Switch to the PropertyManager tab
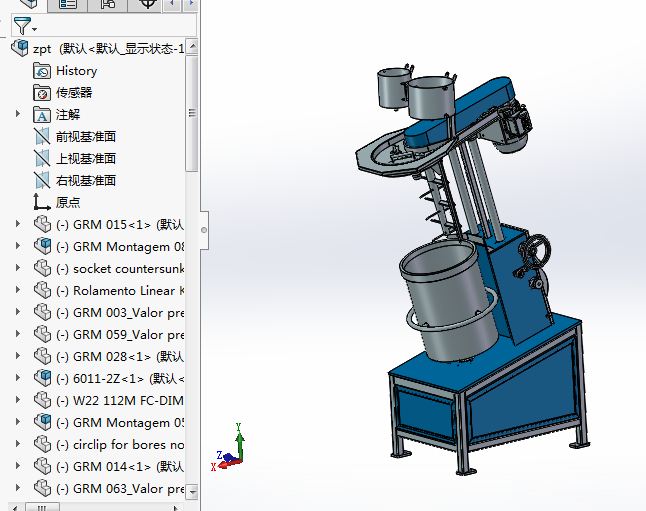646x511 pixels. (x=68, y=5)
